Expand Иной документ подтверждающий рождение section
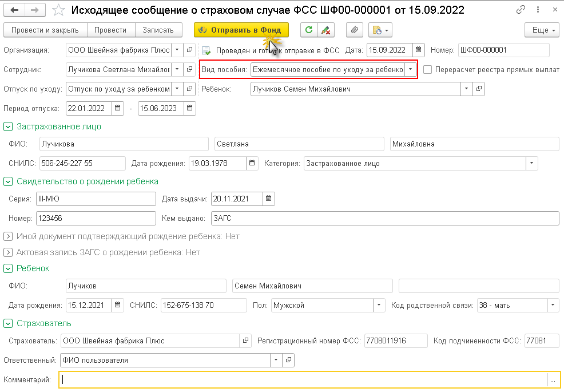564x392 pixels. coord(8,236)
